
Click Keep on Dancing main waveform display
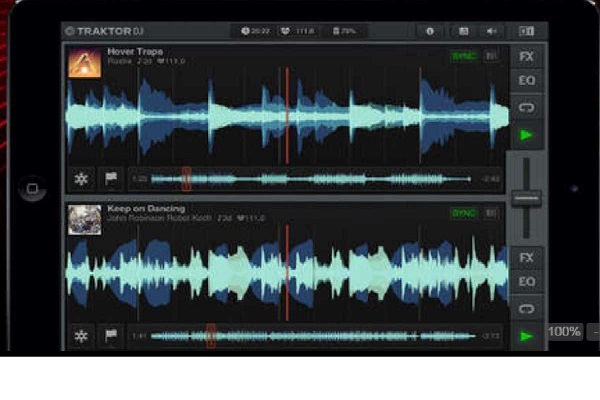(287, 273)
